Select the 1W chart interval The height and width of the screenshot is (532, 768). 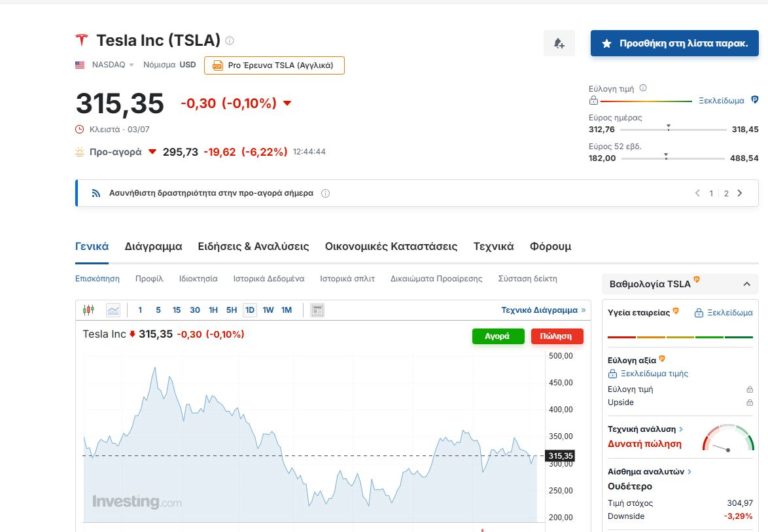pyautogui.click(x=268, y=310)
